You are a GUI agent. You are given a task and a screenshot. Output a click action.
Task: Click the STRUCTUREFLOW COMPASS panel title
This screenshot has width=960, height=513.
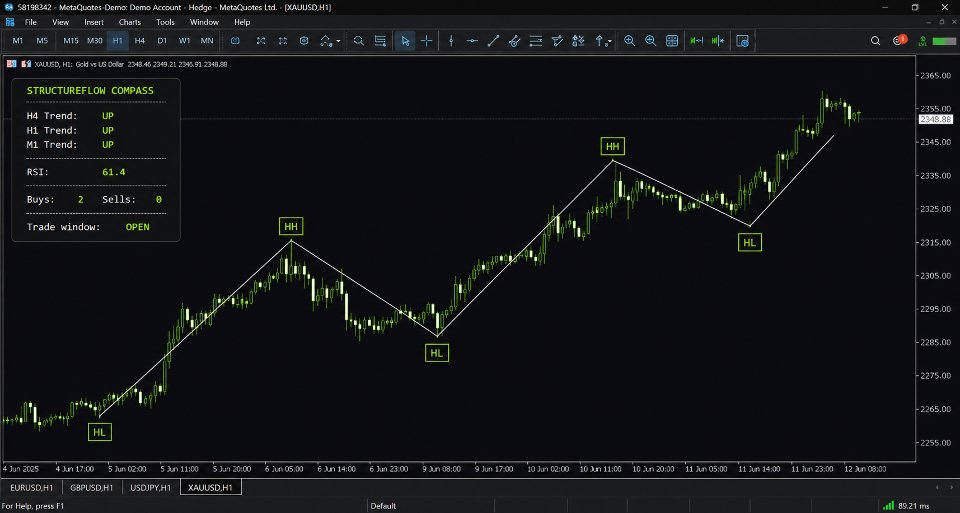(x=90, y=91)
